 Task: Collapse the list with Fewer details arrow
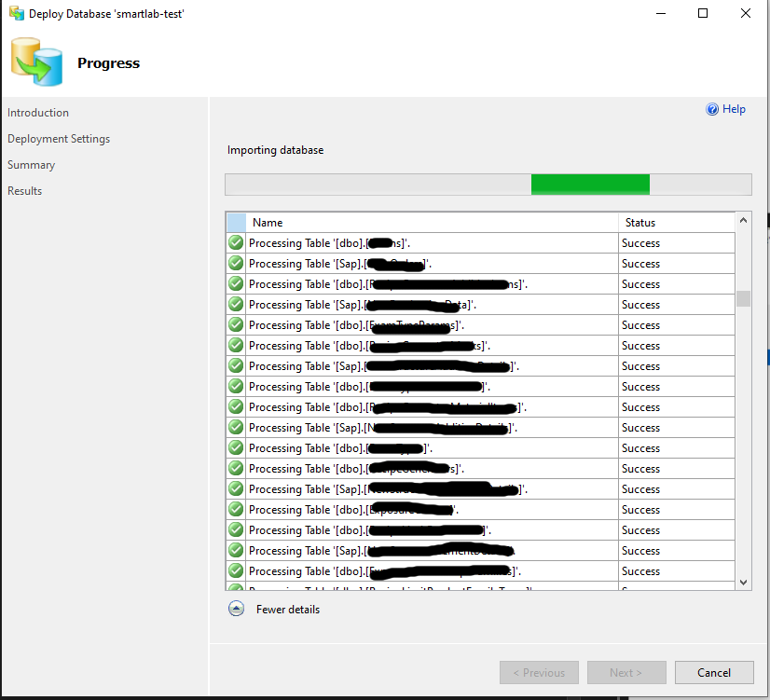(x=237, y=609)
